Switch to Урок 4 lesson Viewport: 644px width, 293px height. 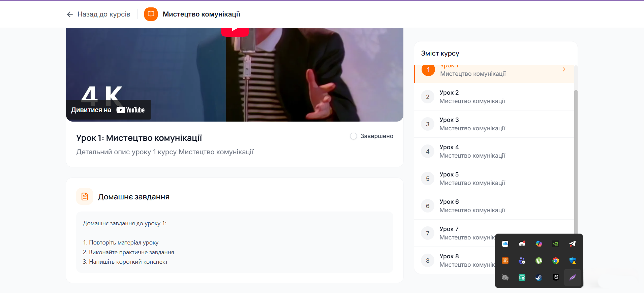pos(494,151)
